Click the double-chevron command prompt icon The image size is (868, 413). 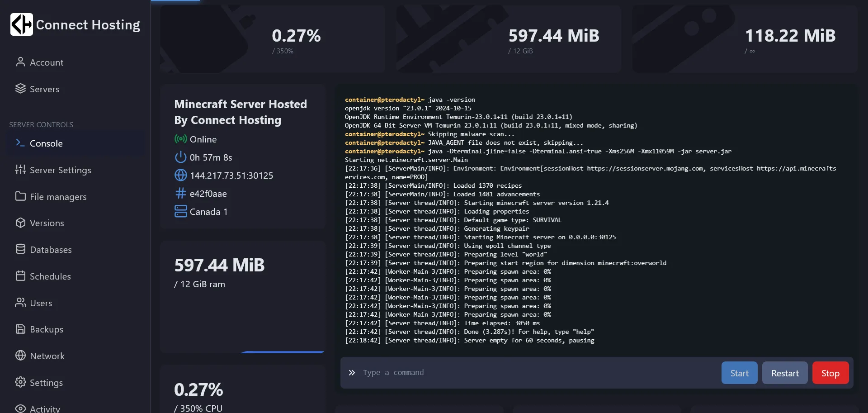coord(352,373)
